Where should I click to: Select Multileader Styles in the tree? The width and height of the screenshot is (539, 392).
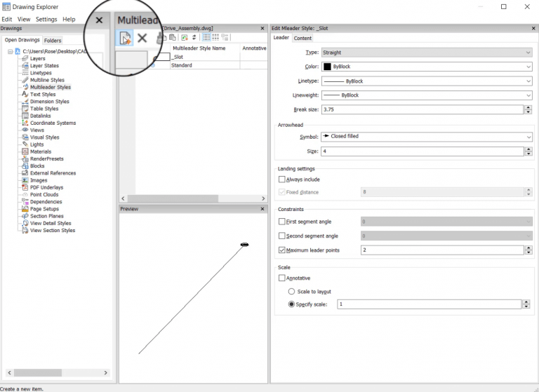coord(51,87)
